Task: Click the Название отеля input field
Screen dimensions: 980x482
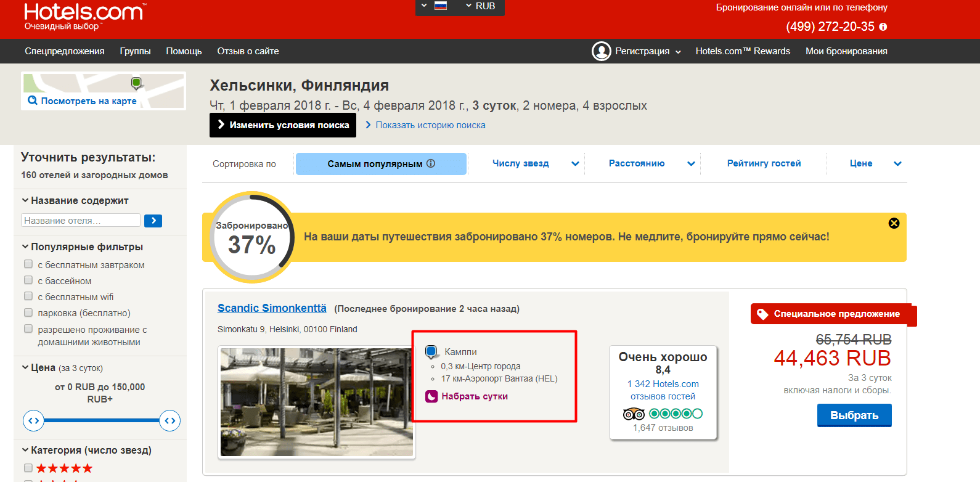Action: [81, 221]
